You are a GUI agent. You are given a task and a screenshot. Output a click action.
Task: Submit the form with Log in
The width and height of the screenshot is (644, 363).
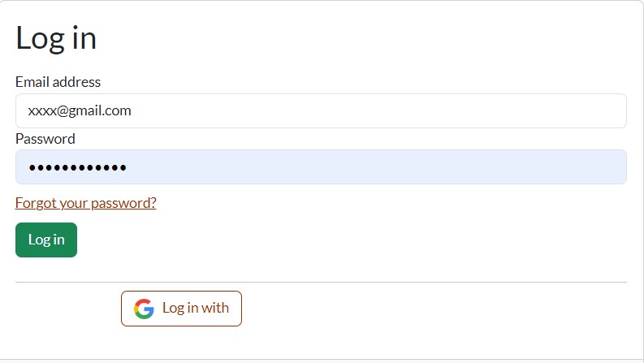pyautogui.click(x=46, y=240)
